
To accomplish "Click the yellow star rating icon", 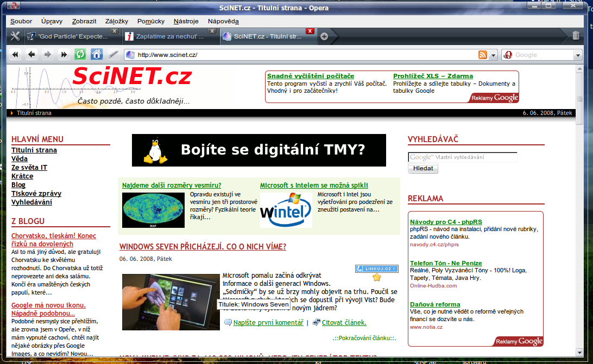I will coord(376,277).
